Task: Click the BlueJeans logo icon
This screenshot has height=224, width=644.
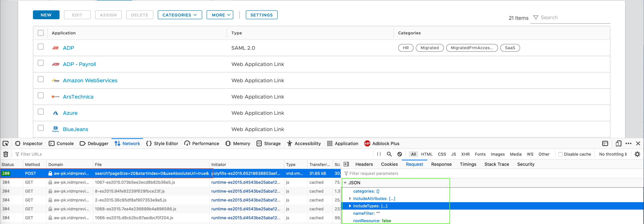Action: (55, 129)
